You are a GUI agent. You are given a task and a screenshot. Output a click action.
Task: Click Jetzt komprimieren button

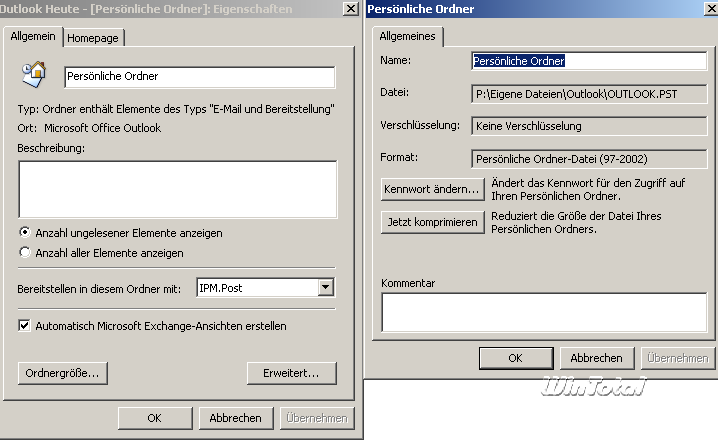point(432,221)
